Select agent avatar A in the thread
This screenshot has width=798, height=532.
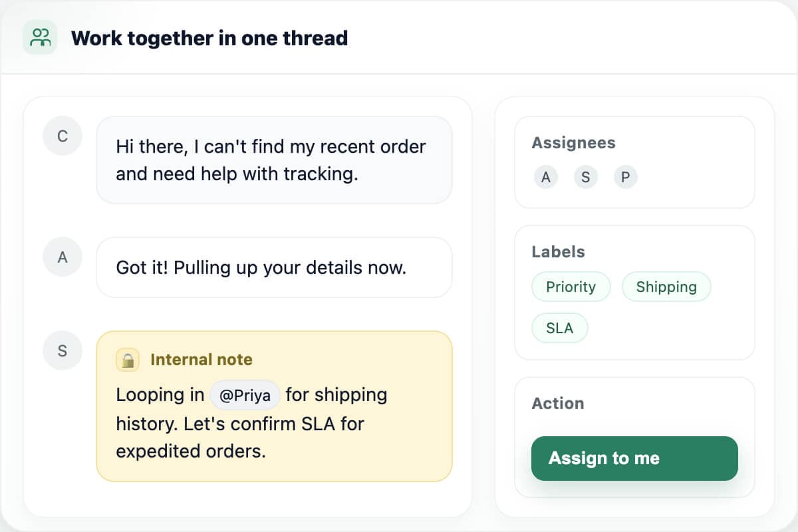click(62, 257)
